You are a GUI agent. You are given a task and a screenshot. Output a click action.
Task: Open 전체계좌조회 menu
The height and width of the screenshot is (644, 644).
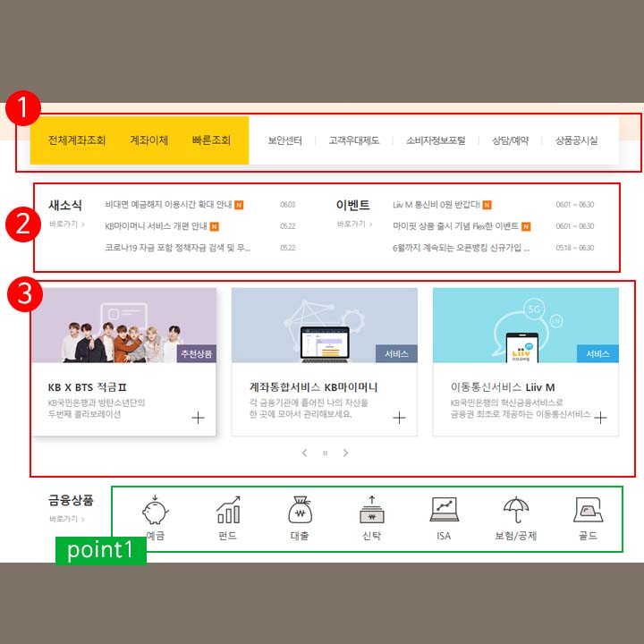point(77,140)
